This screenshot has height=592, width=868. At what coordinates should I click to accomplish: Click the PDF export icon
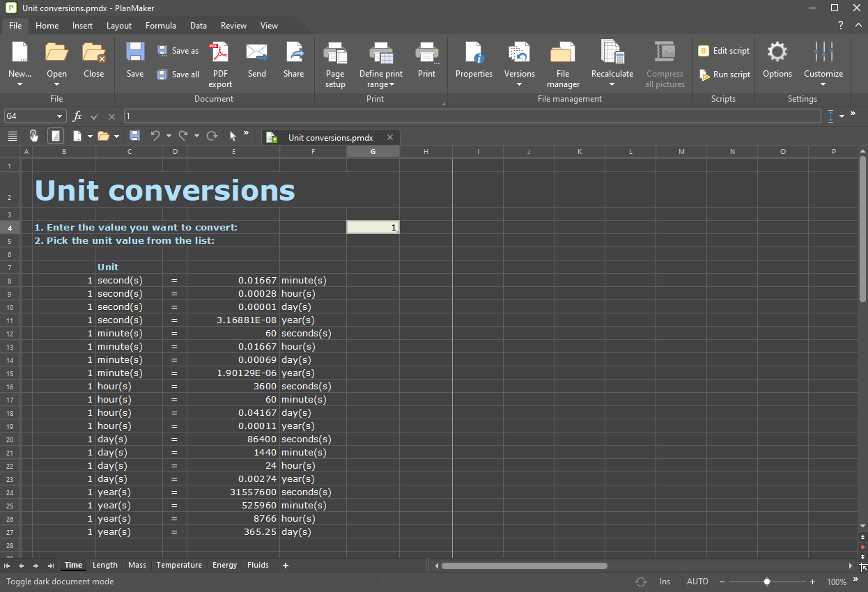click(x=219, y=53)
